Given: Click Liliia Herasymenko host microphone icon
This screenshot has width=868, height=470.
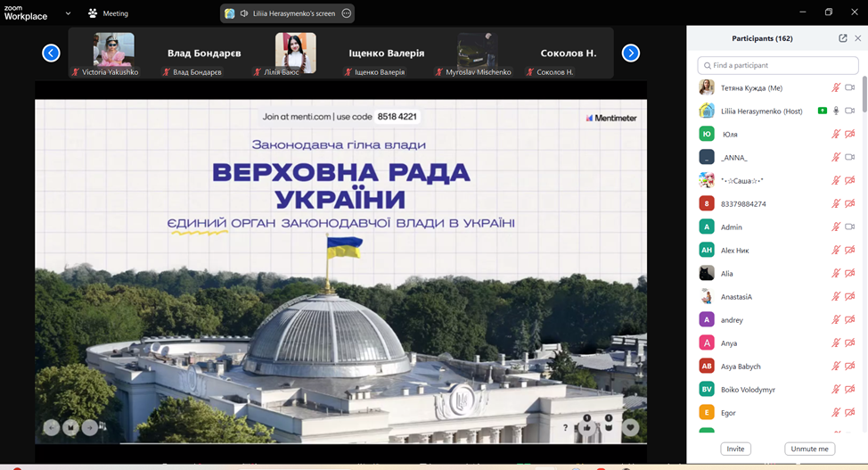Looking at the screenshot, I should click(x=836, y=111).
